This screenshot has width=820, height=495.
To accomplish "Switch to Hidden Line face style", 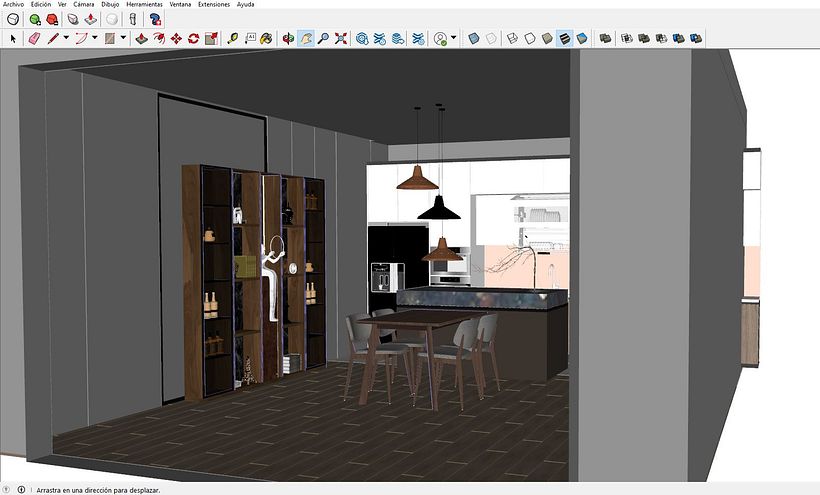I will pos(530,38).
